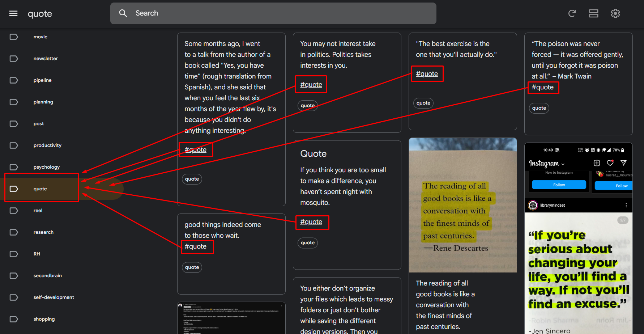The height and width of the screenshot is (334, 644).
Task: Click the search magnifier icon
Action: coord(123,13)
